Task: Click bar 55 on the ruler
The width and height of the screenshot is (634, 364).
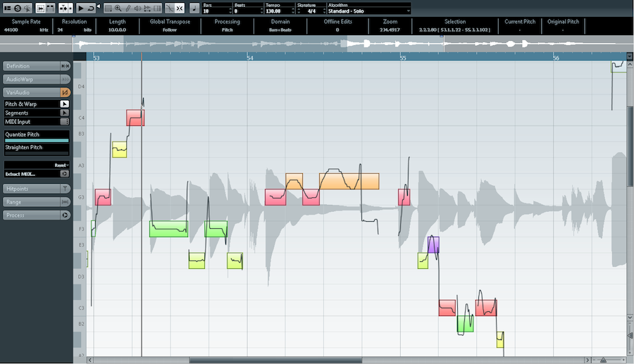Action: coord(403,58)
